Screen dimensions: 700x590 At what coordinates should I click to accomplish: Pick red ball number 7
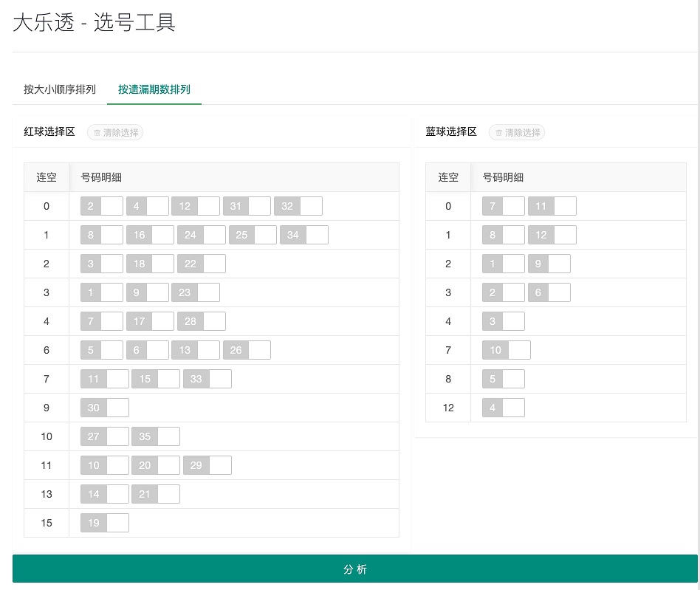[102, 321]
